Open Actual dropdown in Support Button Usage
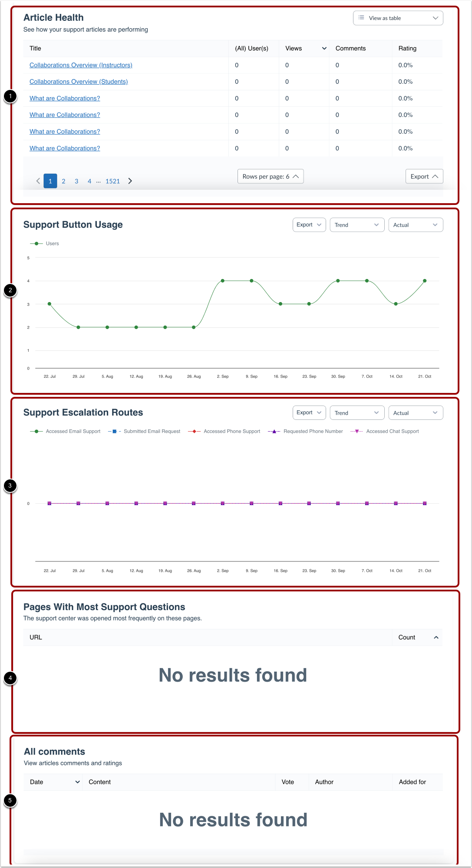This screenshot has height=868, width=472. [x=416, y=225]
